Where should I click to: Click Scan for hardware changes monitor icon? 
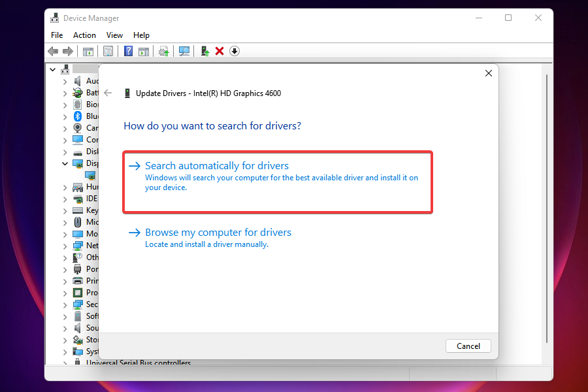pos(184,51)
